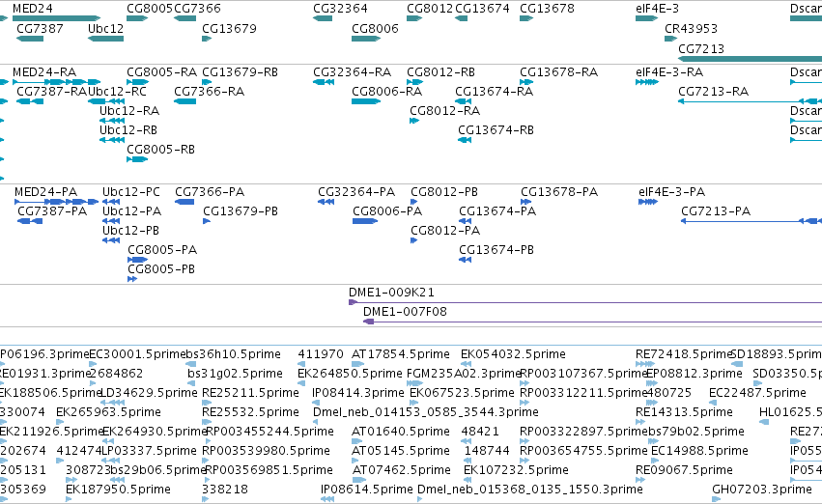The width and height of the screenshot is (822, 504).
Task: Click the Ubc12 gene label
Action: click(x=105, y=28)
